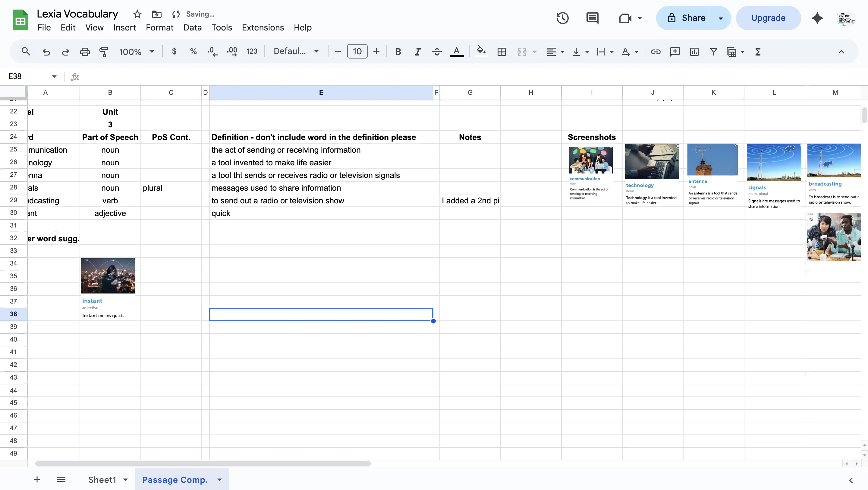Switch to the Passage Comp. tab

[x=175, y=479]
